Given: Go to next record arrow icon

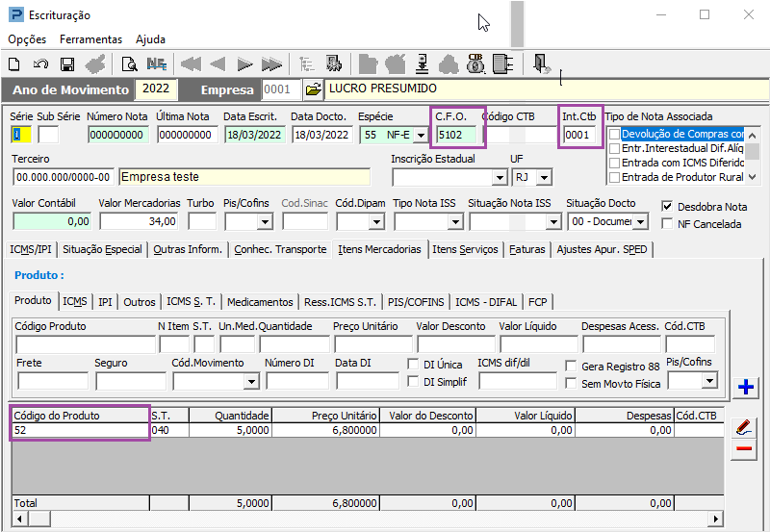Looking at the screenshot, I should (244, 63).
